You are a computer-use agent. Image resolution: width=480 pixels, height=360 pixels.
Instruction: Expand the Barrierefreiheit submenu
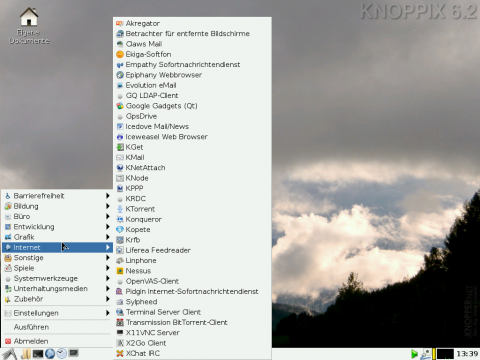click(x=57, y=196)
